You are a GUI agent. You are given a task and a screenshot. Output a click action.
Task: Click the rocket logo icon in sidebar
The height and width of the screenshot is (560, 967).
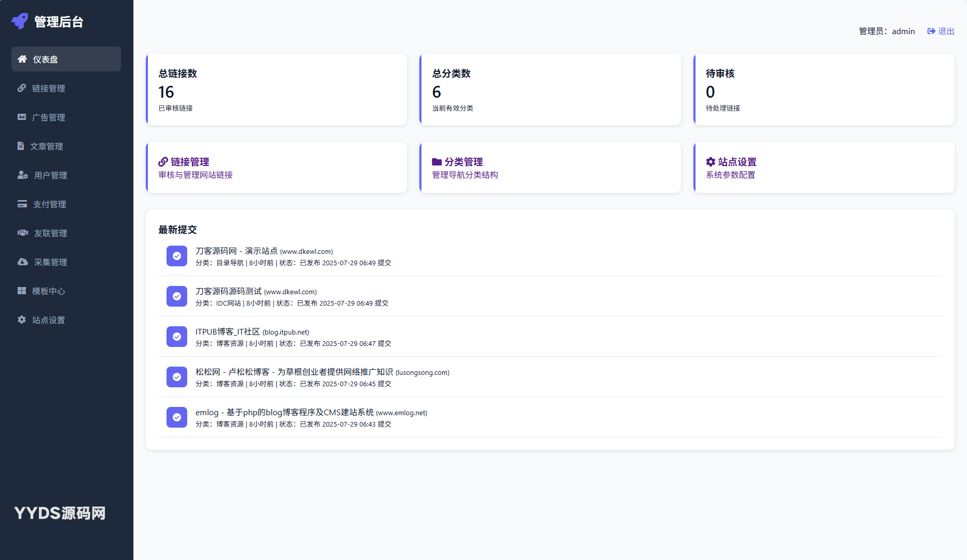coord(20,21)
